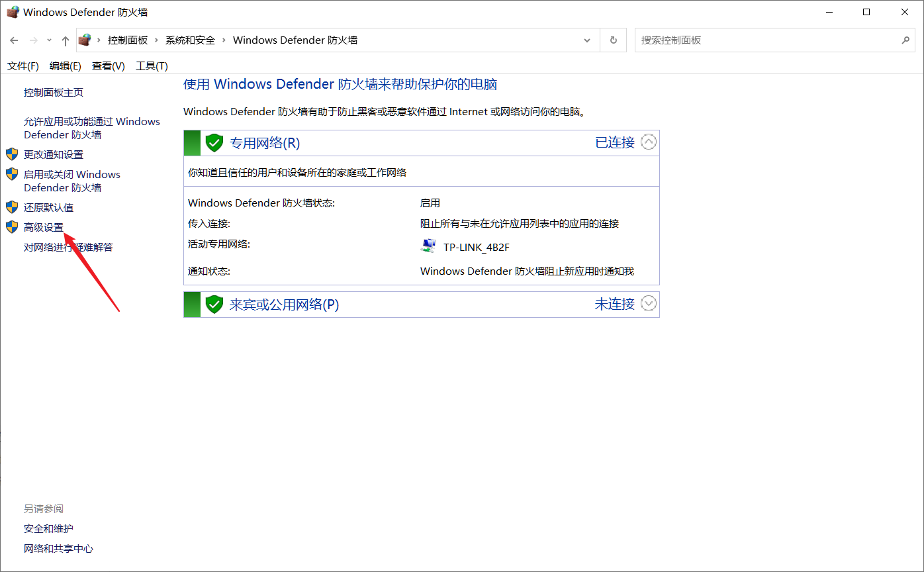Viewport: 924px width, 572px height.
Task: Open the 工具(T) menu
Action: [x=152, y=66]
